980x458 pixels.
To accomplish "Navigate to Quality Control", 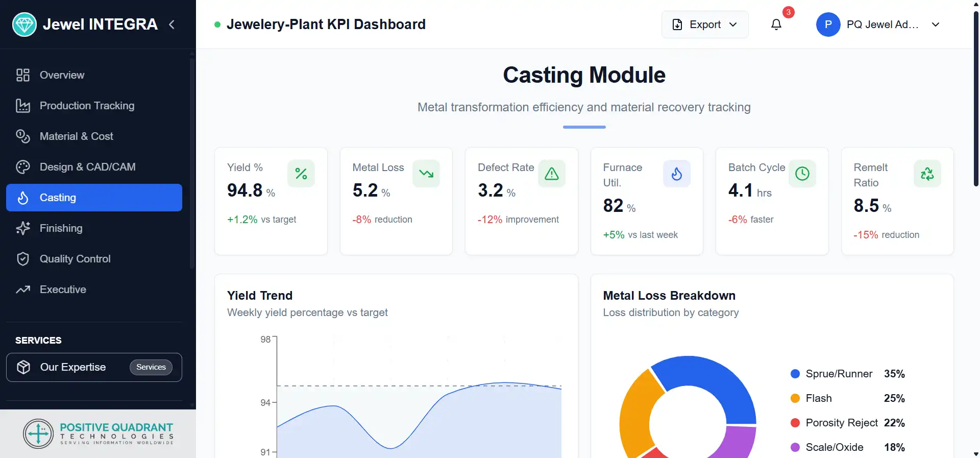I will 75,259.
